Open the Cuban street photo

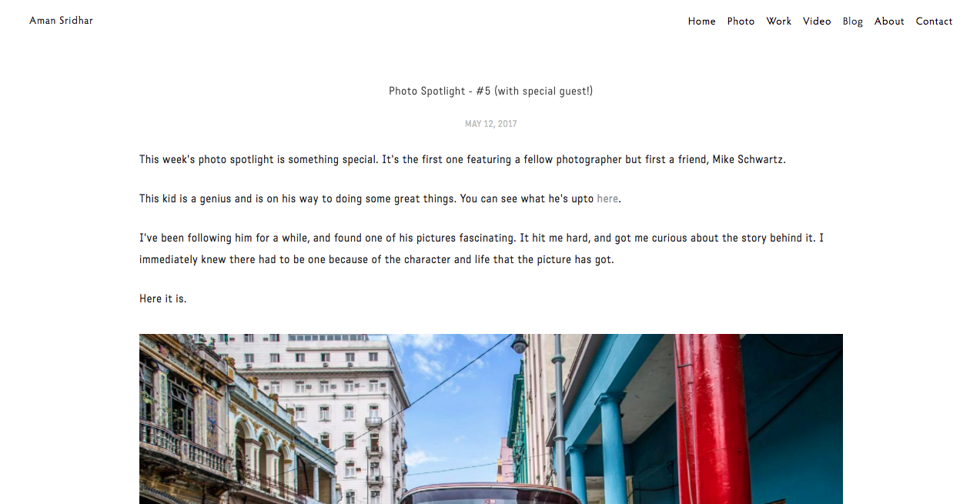click(x=490, y=419)
